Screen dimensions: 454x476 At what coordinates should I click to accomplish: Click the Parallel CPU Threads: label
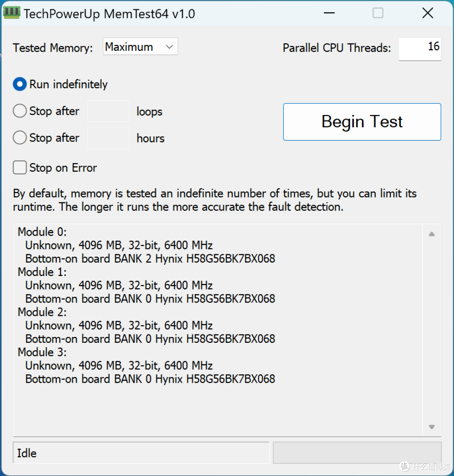[x=337, y=48]
